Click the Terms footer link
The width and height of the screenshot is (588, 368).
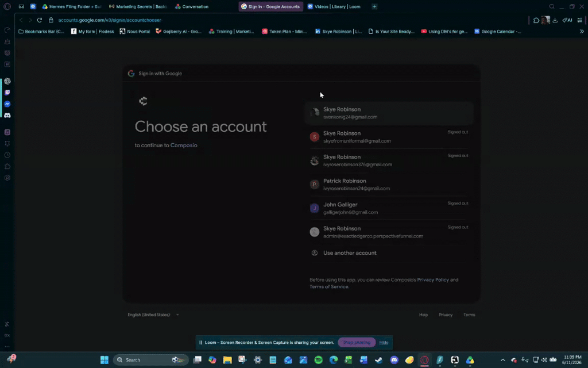(469, 315)
